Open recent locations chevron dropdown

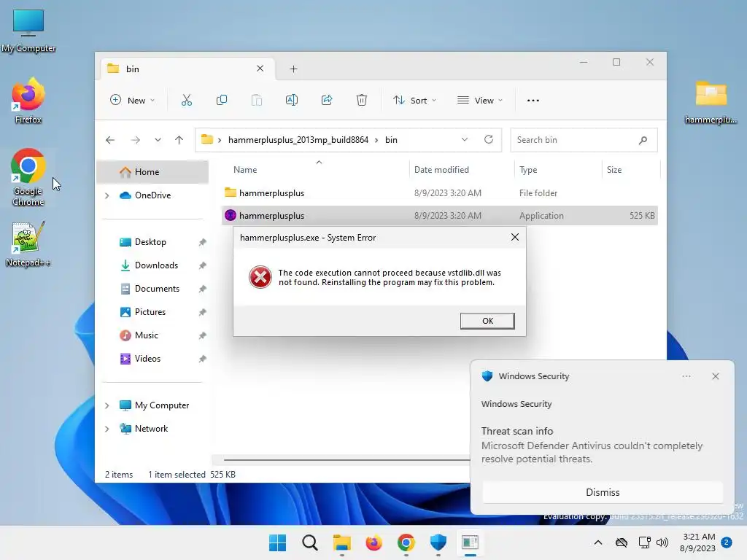[x=158, y=140]
